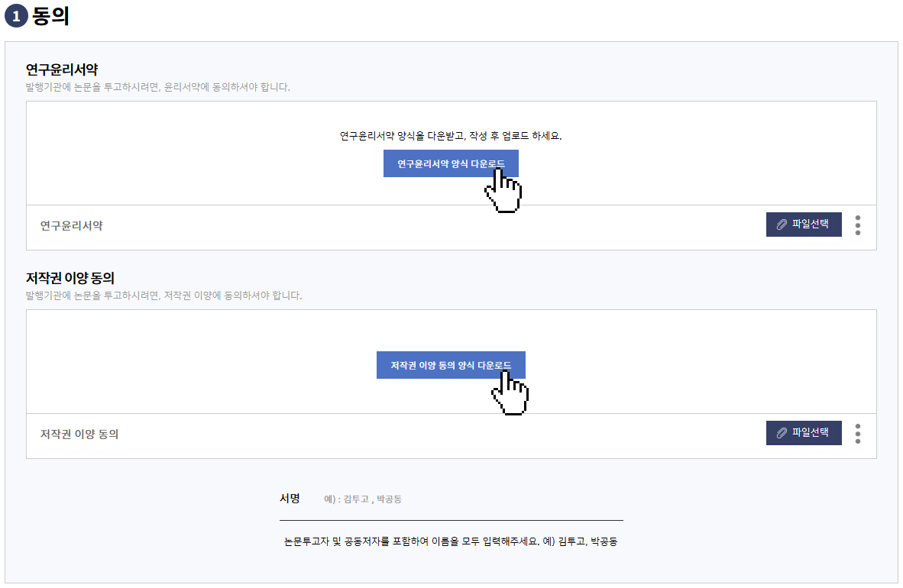Click the 동의 page heading

coord(51,15)
